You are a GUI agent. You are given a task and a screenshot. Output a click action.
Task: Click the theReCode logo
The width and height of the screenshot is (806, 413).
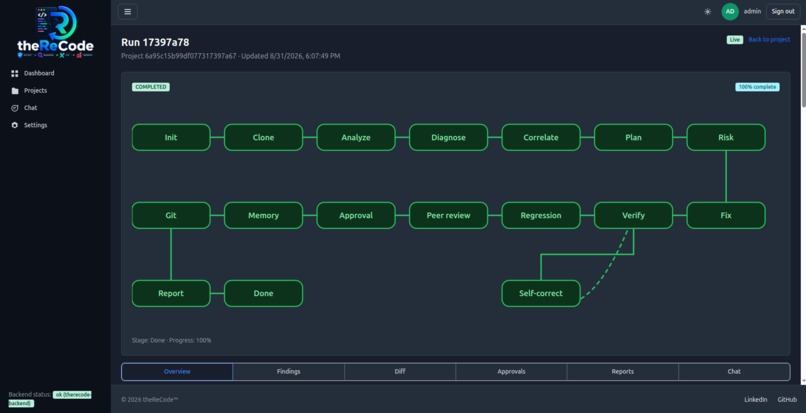pos(56,32)
